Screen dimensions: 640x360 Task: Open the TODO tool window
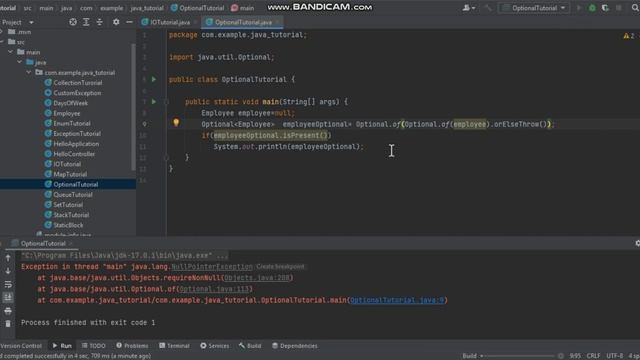(x=94, y=346)
